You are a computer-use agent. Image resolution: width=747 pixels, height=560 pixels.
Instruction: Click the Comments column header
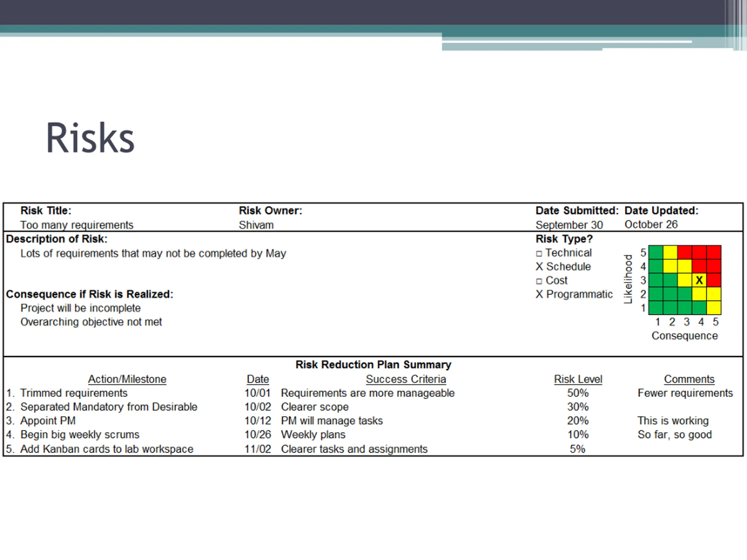689,379
